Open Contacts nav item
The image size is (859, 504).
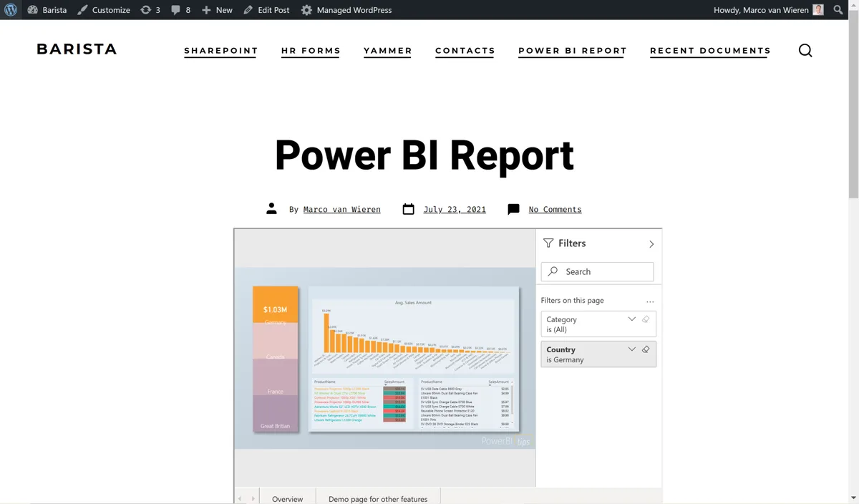[x=465, y=51]
